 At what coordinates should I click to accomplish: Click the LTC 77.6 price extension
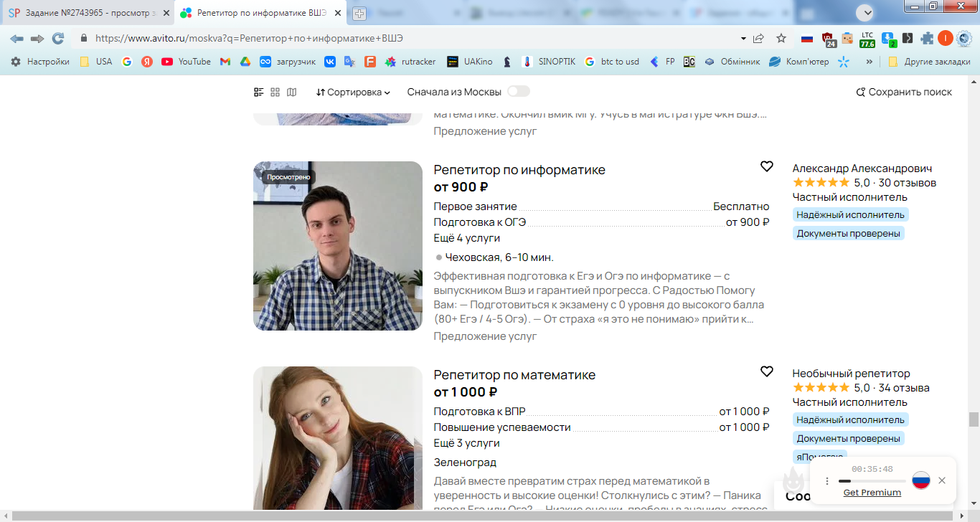click(867, 39)
